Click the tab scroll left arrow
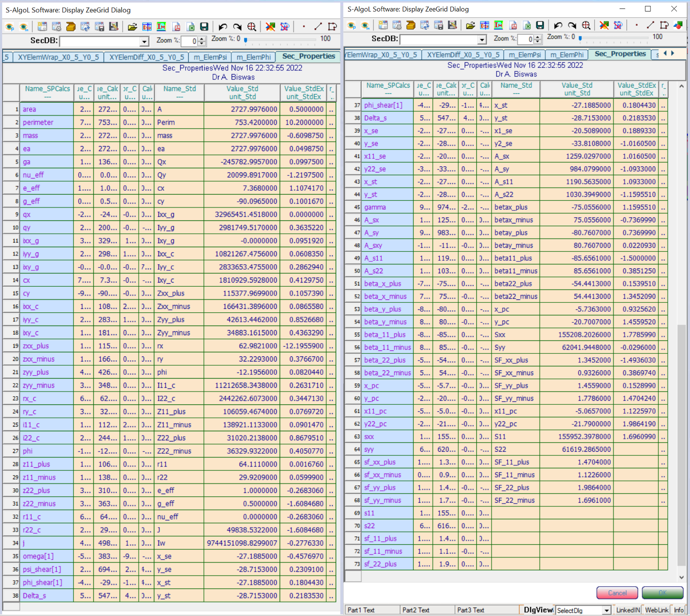This screenshot has width=690, height=616. 665,53
